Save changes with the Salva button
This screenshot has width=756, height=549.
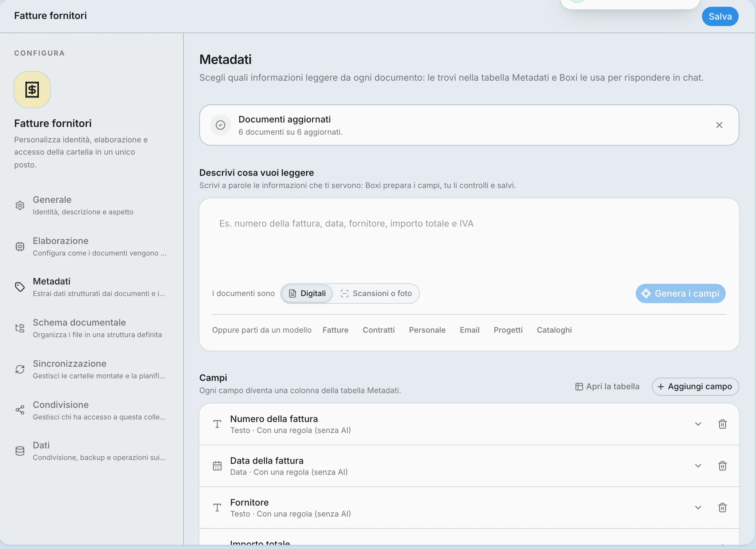tap(720, 16)
